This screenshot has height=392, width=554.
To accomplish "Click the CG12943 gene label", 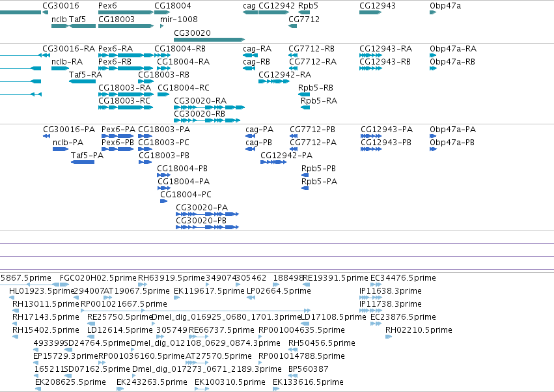I will (378, 6).
